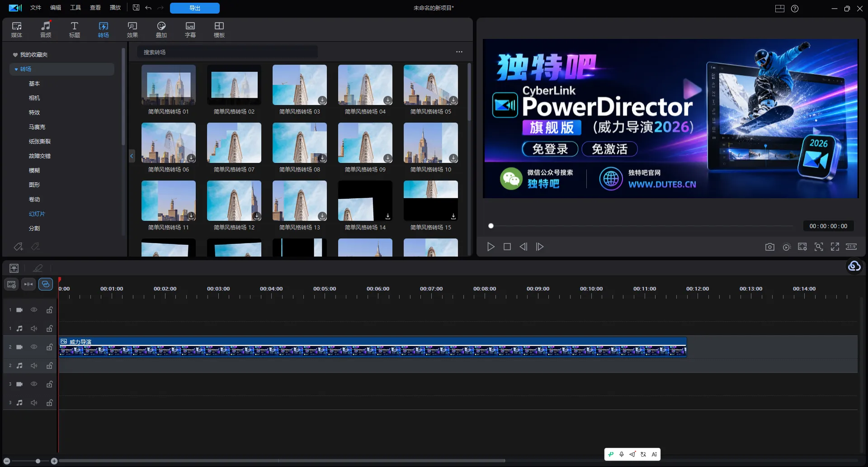
Task: Open the 文件 menu
Action: [36, 8]
